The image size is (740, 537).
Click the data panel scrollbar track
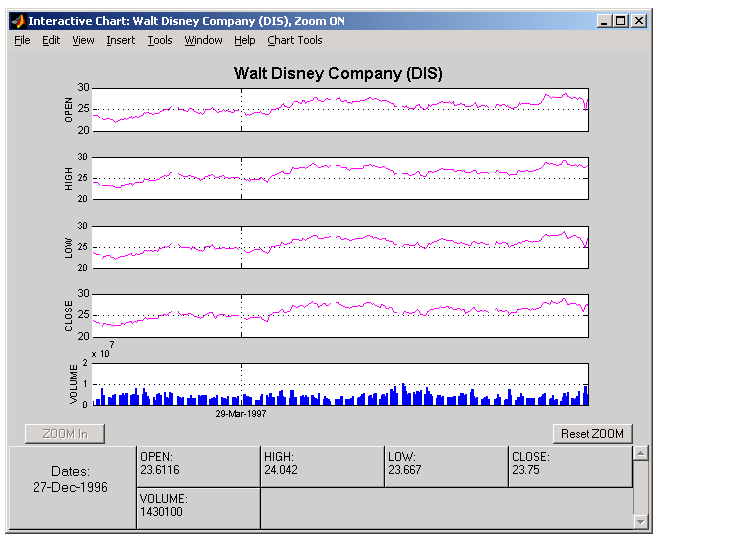(640, 487)
